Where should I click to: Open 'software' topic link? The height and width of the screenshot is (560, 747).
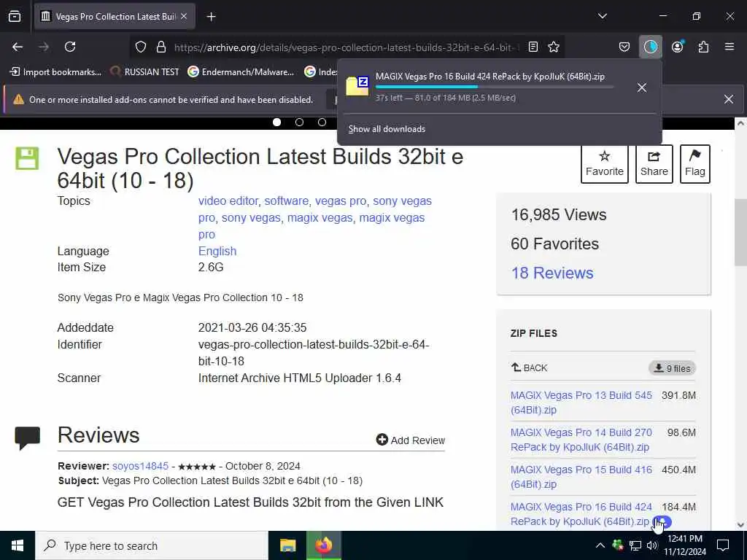click(x=287, y=201)
